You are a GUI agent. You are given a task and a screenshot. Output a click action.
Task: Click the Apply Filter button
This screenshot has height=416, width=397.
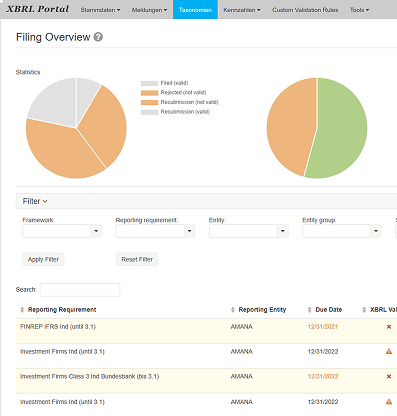coord(43,259)
